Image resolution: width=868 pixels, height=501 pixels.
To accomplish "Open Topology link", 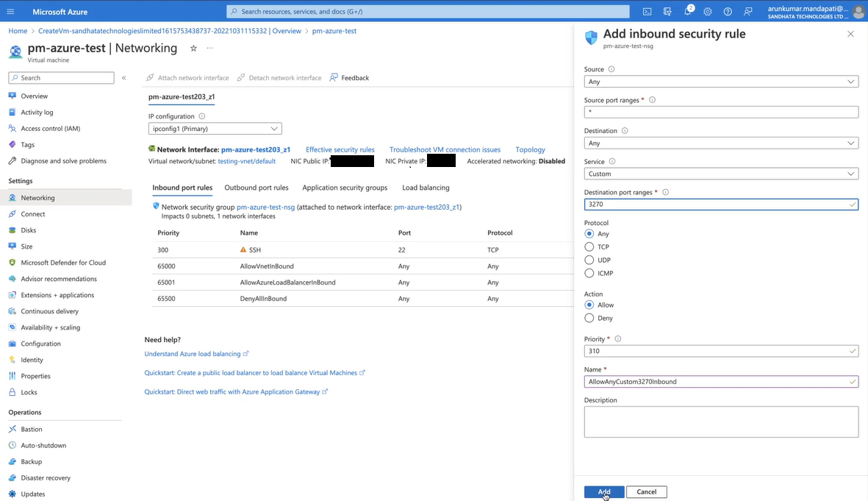I will [530, 149].
